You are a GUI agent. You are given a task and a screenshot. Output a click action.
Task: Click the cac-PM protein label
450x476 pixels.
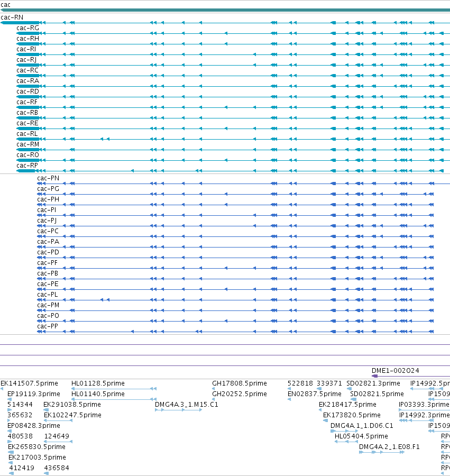click(48, 305)
